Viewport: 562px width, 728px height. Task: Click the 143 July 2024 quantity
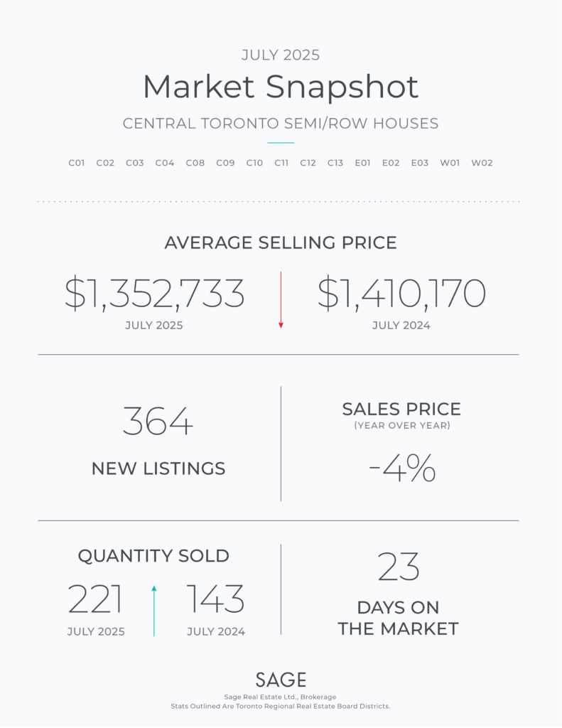[216, 599]
